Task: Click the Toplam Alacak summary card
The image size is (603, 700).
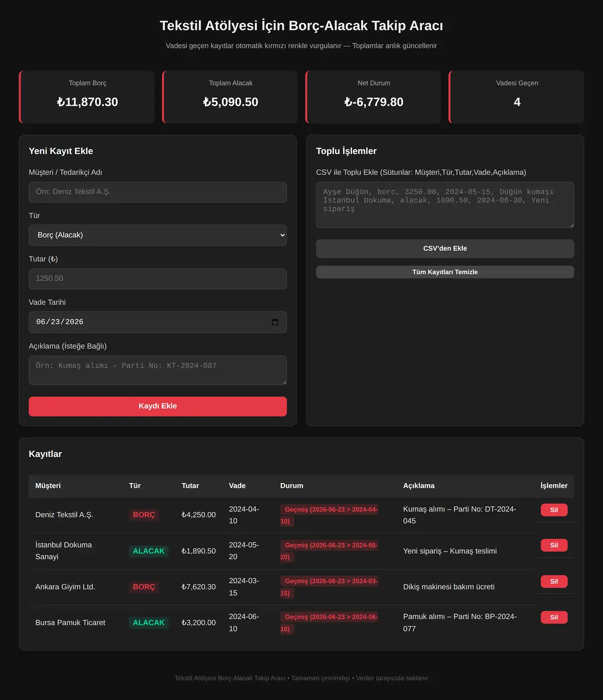Action: (230, 97)
